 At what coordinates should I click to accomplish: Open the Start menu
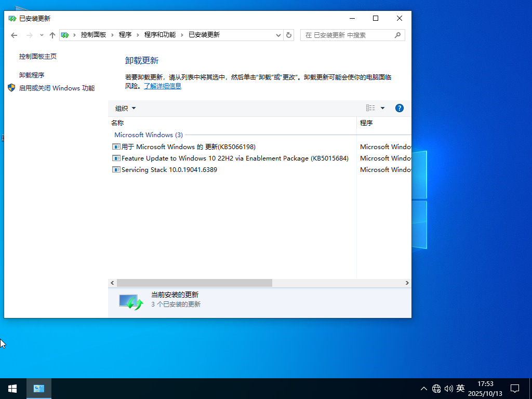click(x=11, y=388)
